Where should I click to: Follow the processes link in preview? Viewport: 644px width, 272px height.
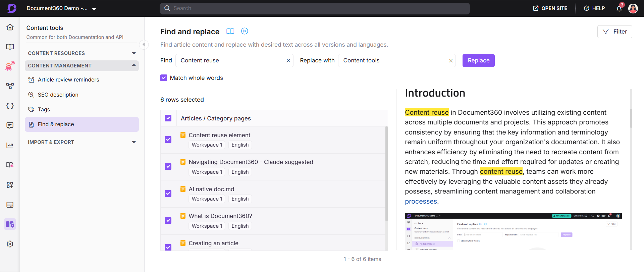(421, 201)
